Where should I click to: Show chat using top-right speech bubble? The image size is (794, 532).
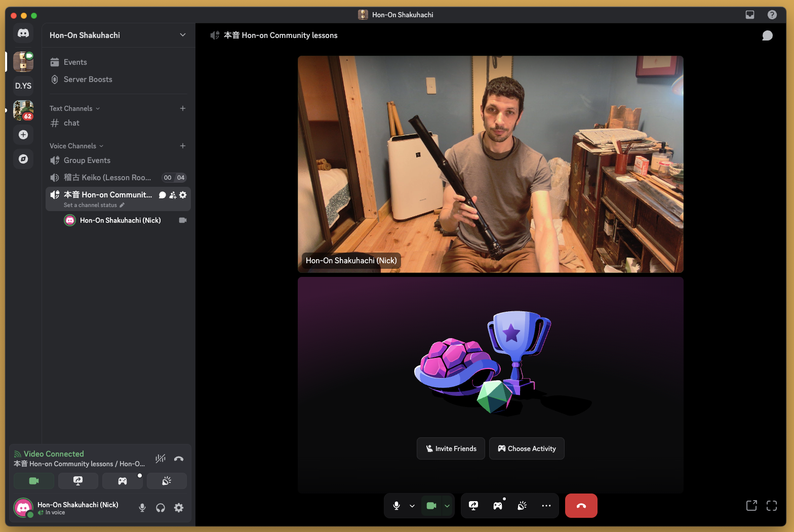[767, 35]
